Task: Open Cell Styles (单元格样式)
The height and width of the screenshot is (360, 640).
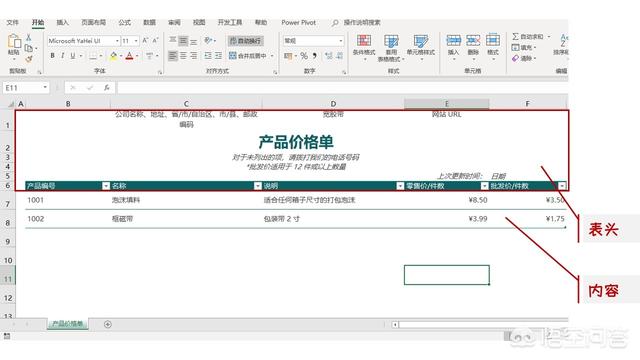Action: [x=420, y=47]
